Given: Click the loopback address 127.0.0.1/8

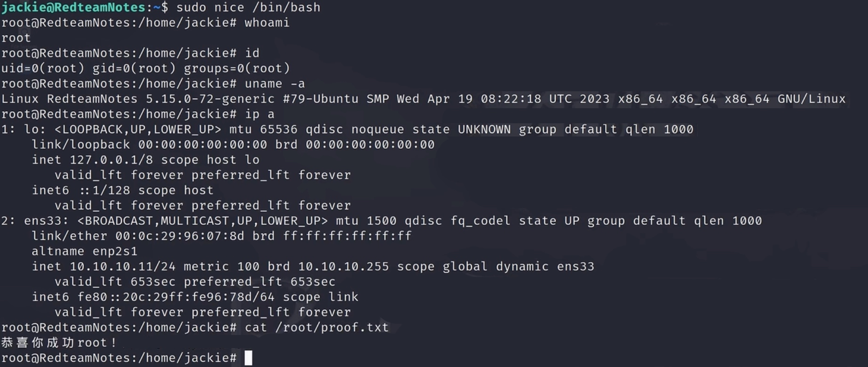Looking at the screenshot, I should (x=111, y=160).
